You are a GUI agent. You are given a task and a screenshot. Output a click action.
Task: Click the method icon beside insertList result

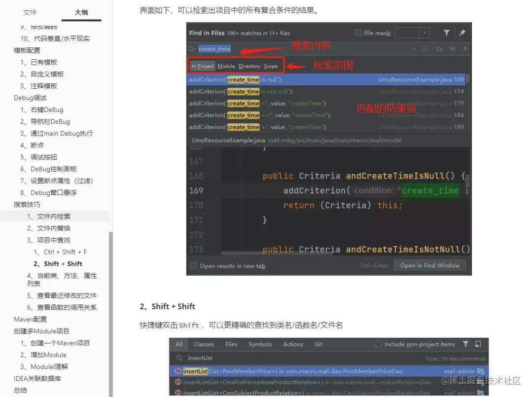[x=178, y=371]
